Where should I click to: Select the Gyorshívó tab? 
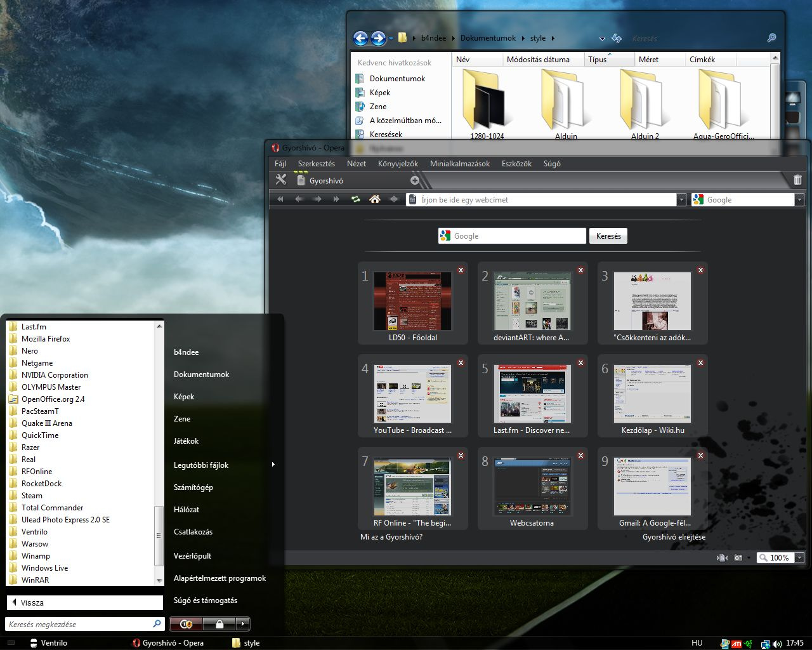pyautogui.click(x=352, y=180)
